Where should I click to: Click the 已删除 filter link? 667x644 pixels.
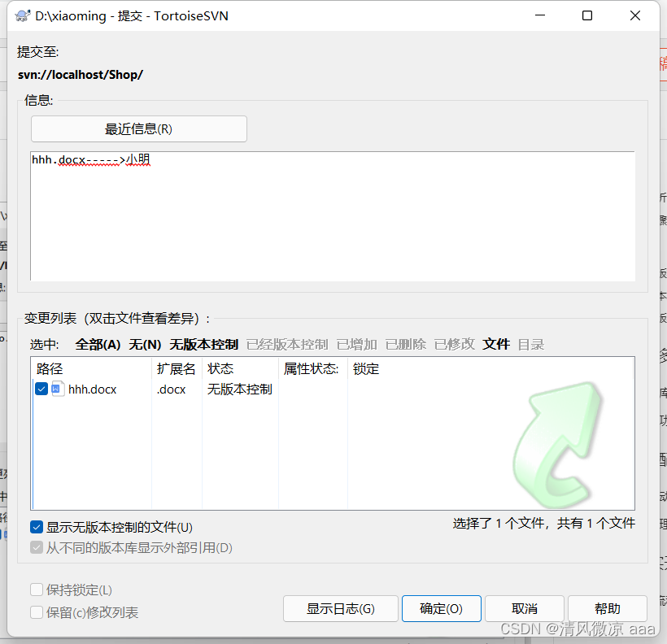coord(405,344)
